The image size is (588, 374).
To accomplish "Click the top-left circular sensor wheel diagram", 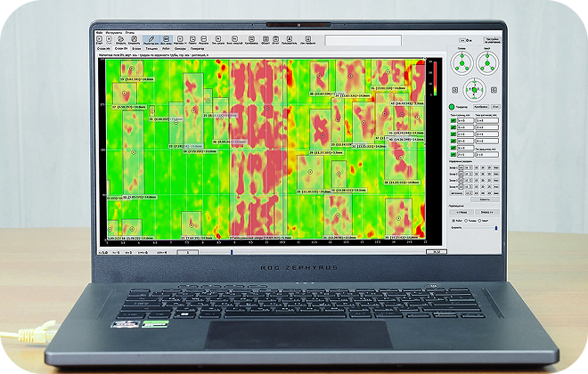I will click(x=461, y=62).
